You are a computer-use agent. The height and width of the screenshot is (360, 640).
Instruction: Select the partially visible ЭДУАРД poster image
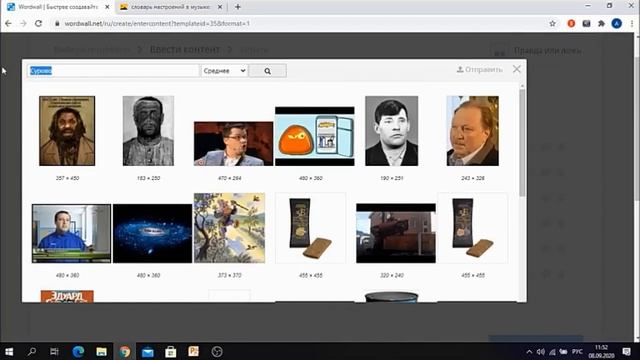point(67,296)
